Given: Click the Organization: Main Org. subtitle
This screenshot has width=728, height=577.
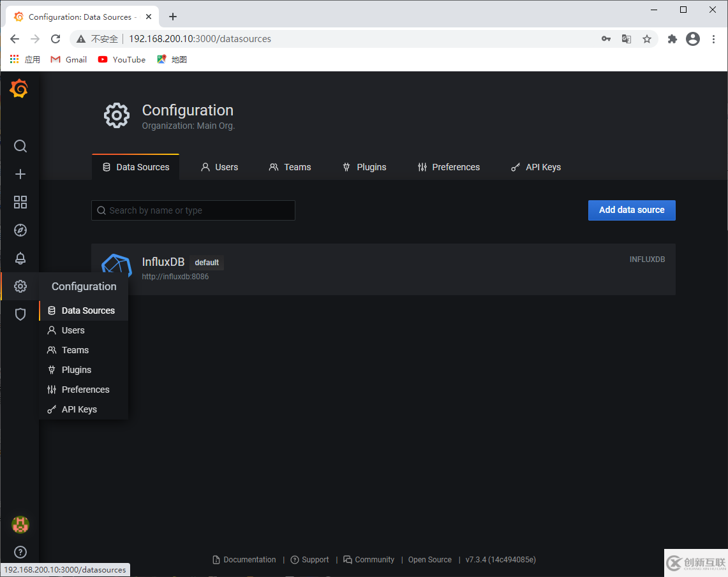Looking at the screenshot, I should click(x=188, y=126).
